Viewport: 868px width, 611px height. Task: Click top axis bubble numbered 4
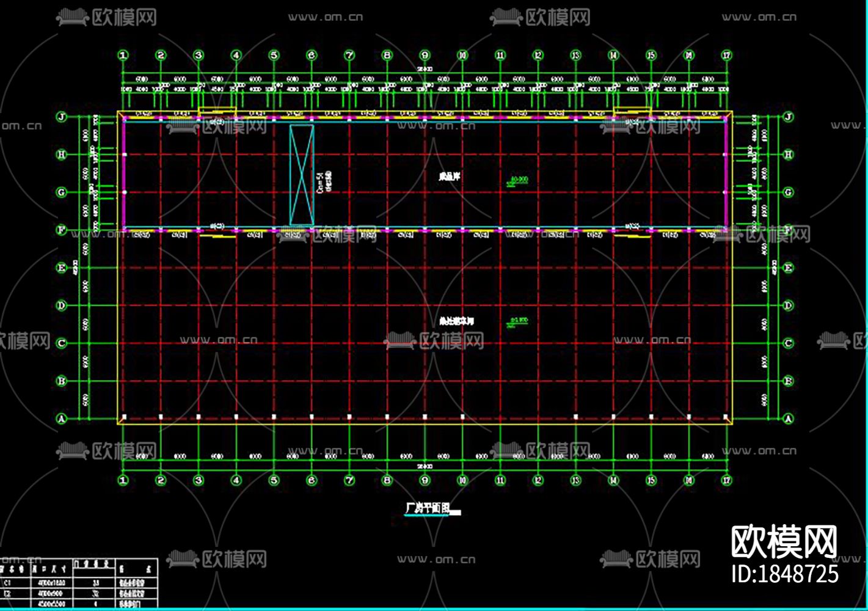[236, 56]
